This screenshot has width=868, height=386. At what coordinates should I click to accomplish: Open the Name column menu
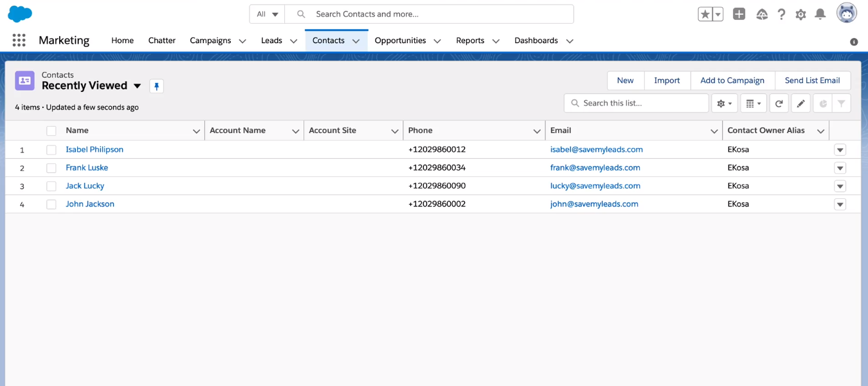pyautogui.click(x=196, y=131)
